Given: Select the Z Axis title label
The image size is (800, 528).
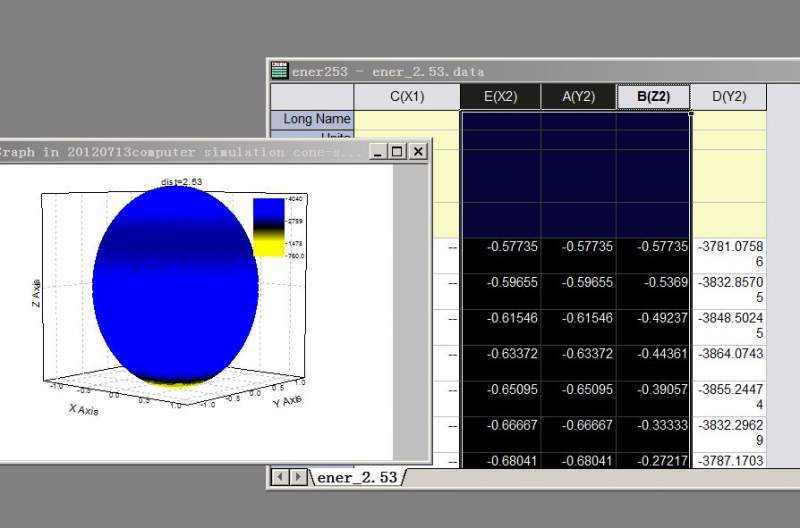Looking at the screenshot, I should point(36,293).
